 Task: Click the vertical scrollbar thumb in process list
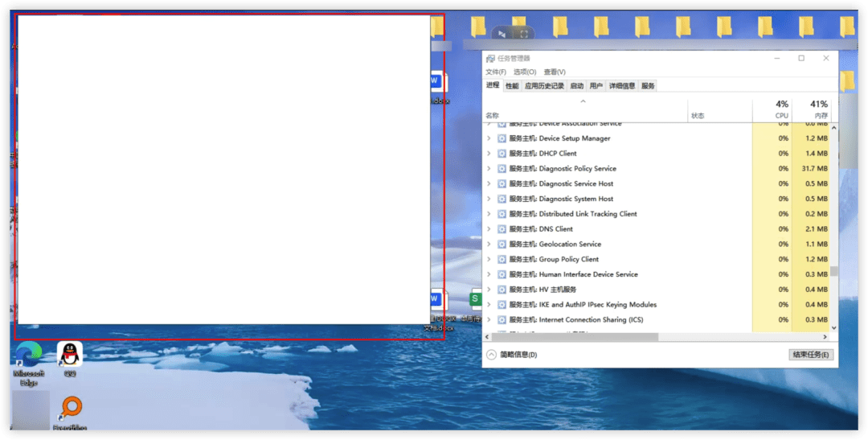(x=834, y=272)
